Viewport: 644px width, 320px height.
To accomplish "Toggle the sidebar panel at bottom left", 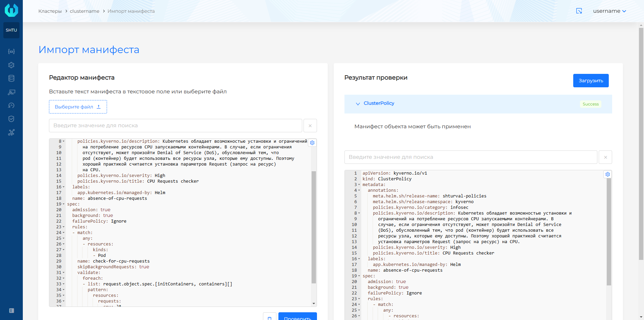I will tap(11, 311).
